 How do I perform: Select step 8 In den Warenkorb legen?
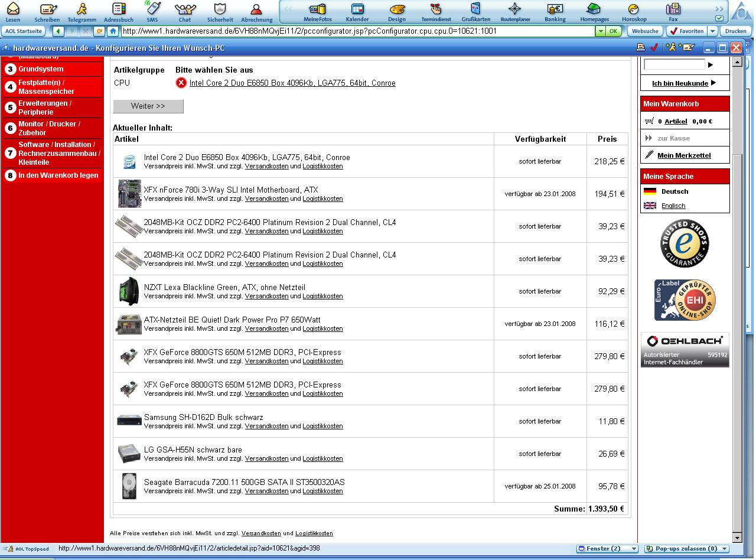[53, 175]
